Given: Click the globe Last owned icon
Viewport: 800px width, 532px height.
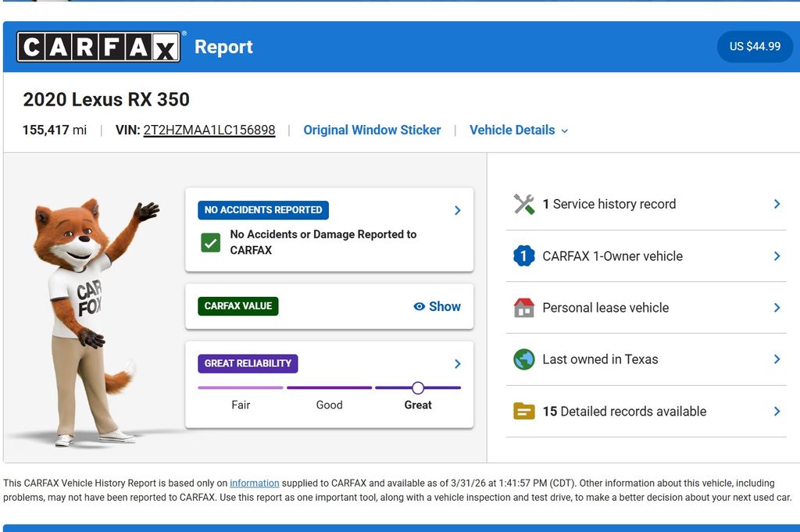Looking at the screenshot, I should [523, 359].
